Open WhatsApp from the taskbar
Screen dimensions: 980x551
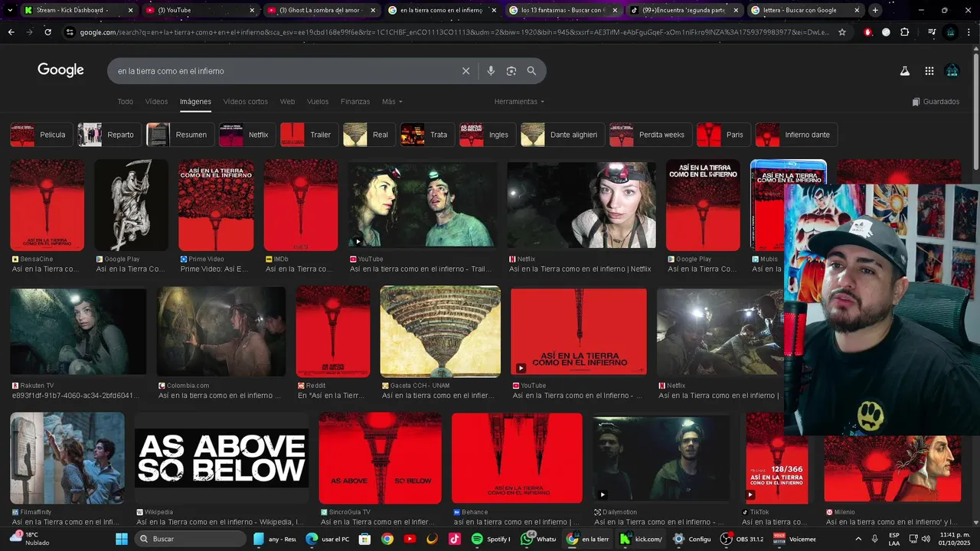pyautogui.click(x=538, y=539)
